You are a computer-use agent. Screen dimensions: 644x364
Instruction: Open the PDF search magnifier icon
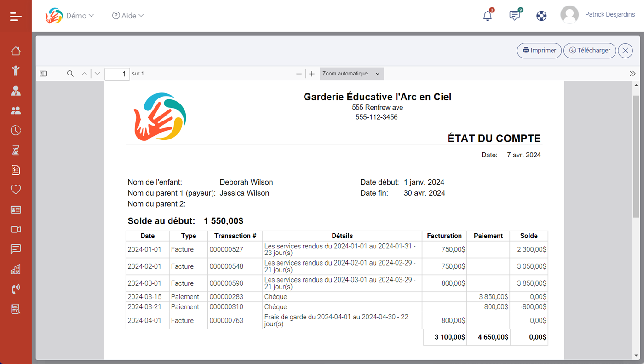pyautogui.click(x=70, y=74)
